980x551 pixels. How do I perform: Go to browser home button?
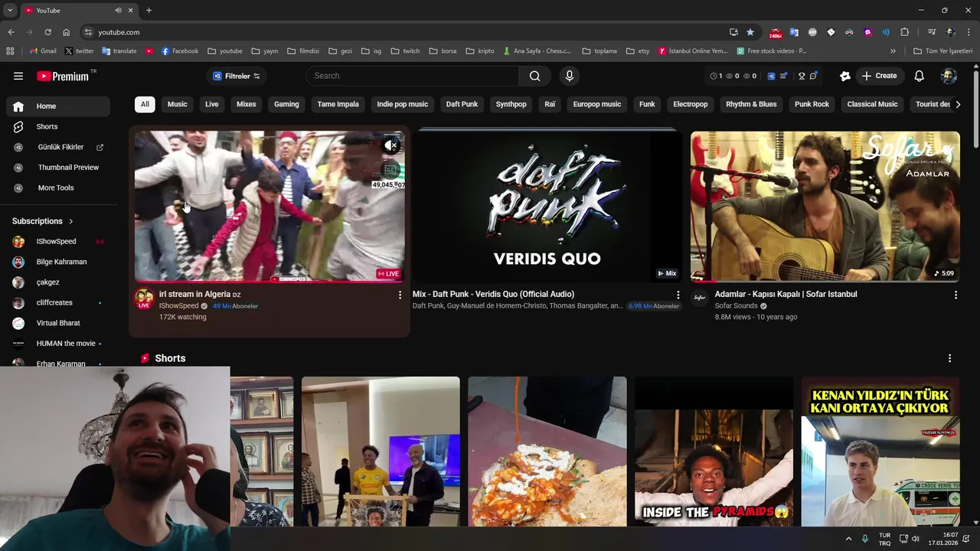click(x=66, y=32)
